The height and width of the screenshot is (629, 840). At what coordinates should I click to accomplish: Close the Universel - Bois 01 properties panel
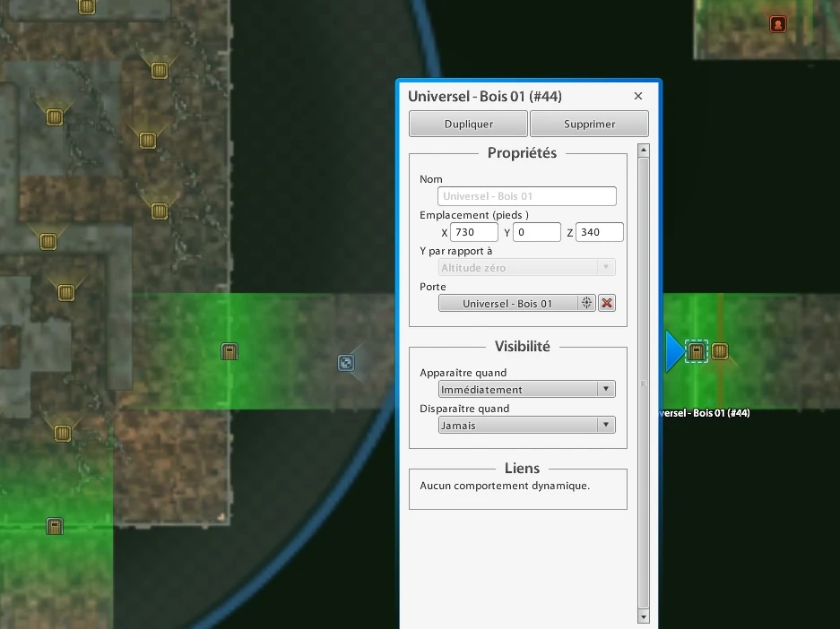(x=638, y=96)
